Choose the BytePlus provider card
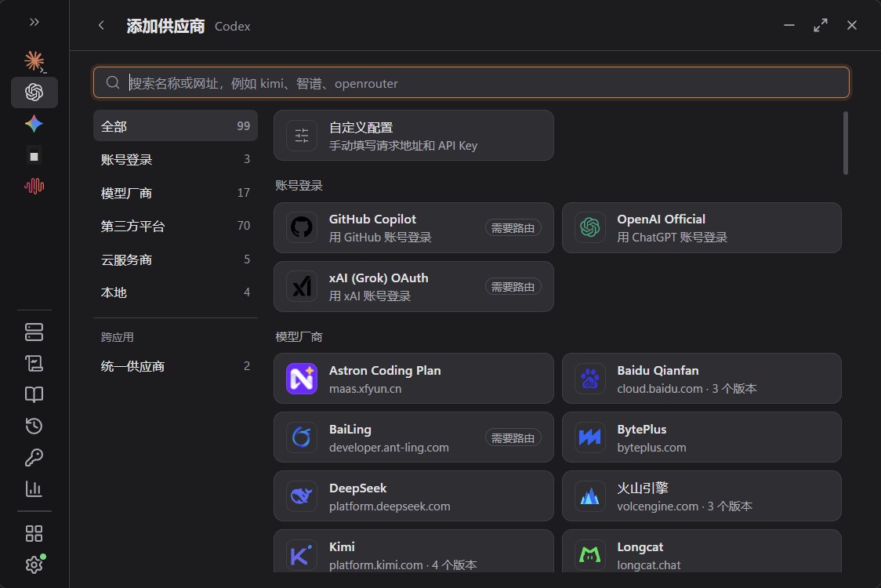 point(702,437)
